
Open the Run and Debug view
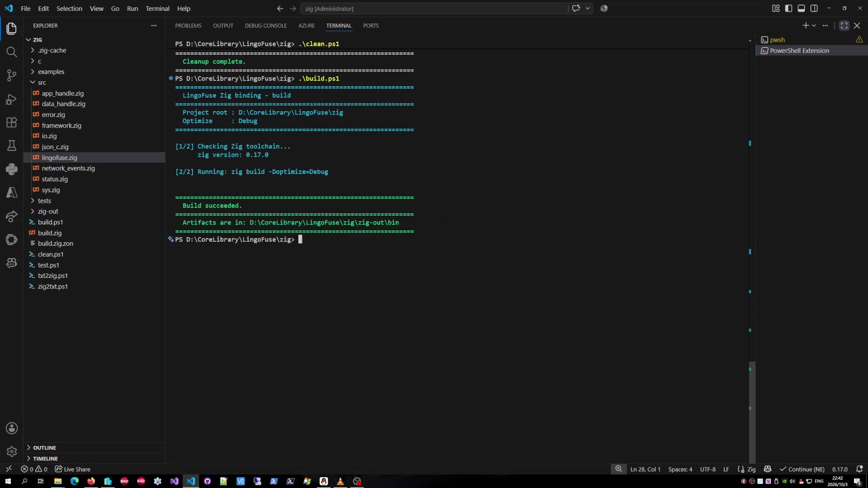12,99
